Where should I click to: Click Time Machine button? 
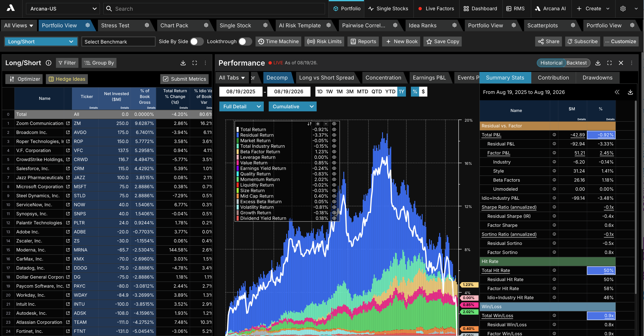click(278, 41)
